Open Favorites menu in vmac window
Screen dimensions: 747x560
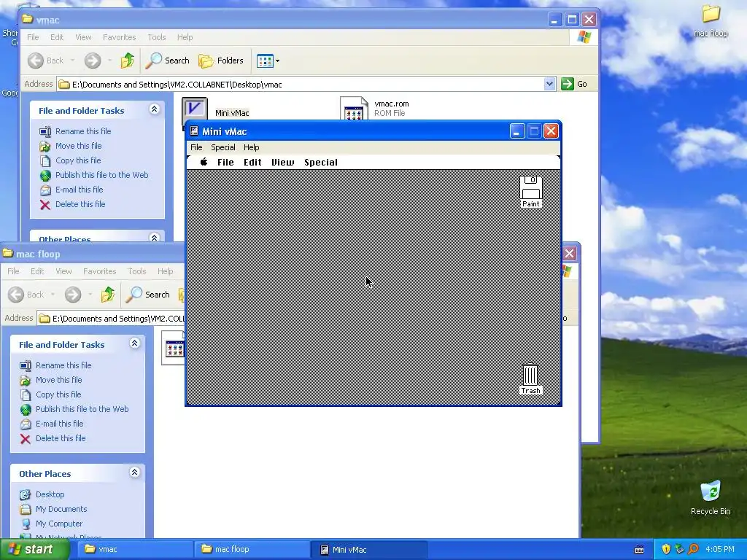click(x=119, y=37)
